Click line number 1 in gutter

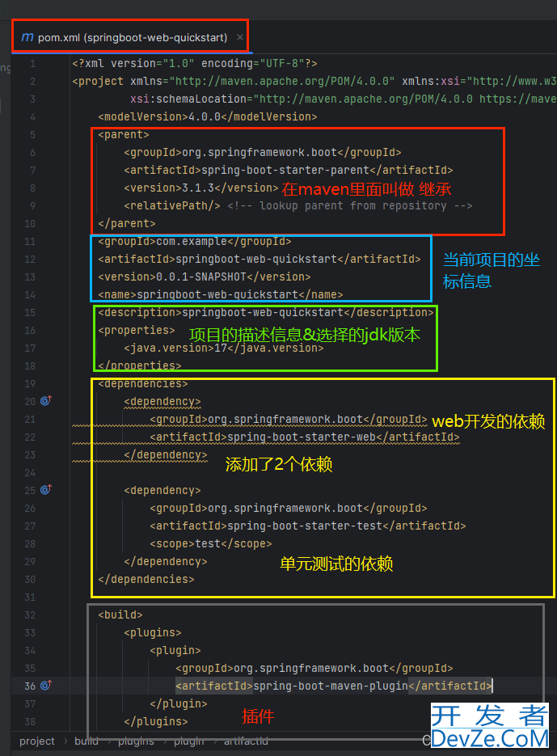point(32,64)
